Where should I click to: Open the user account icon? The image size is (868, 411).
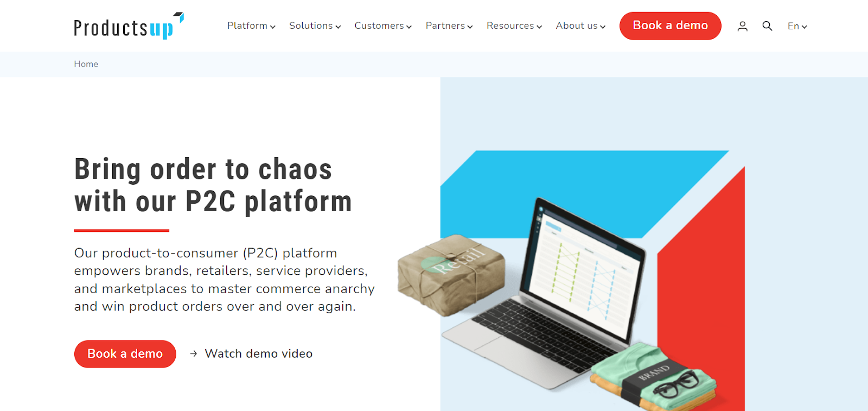click(x=742, y=26)
